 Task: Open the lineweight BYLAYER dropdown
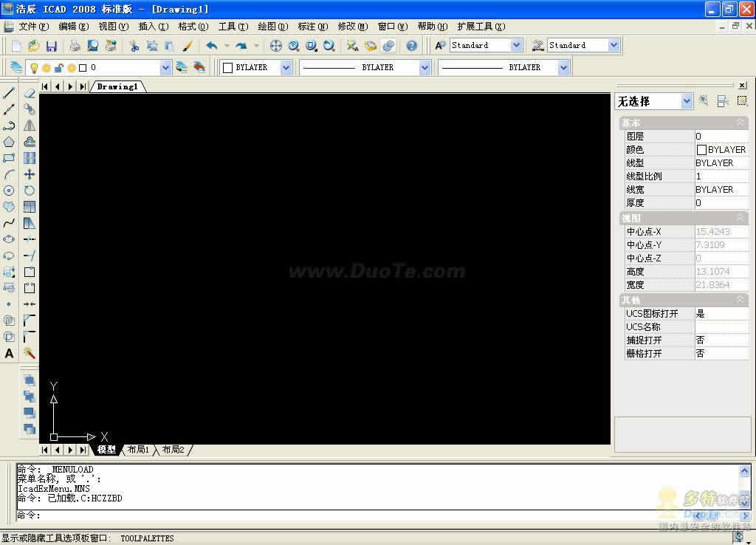click(563, 67)
